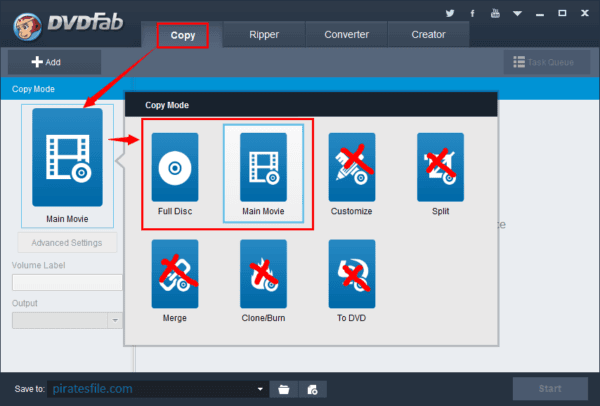
Task: Open the title bar dropdown menu arrow
Action: [517, 13]
